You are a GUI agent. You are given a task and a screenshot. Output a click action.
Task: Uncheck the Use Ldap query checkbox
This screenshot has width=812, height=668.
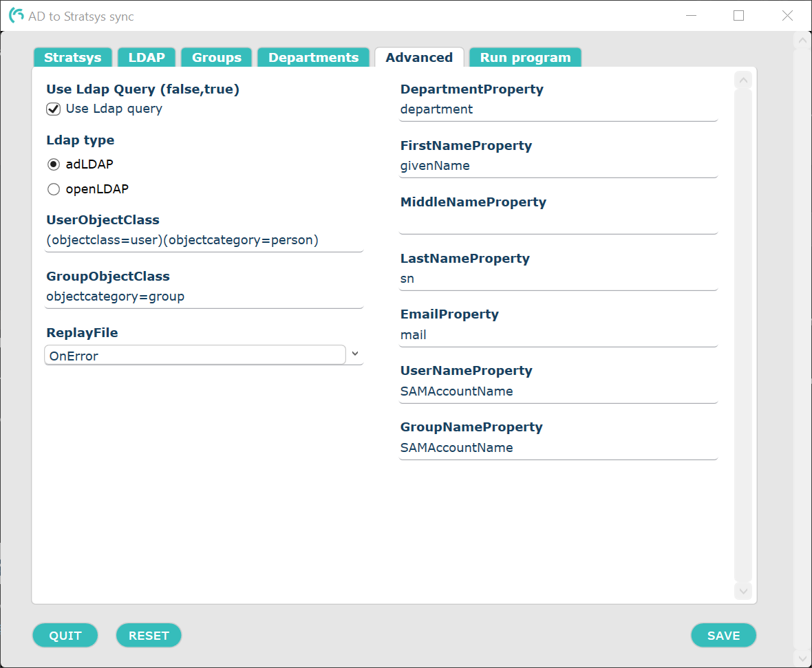[54, 109]
